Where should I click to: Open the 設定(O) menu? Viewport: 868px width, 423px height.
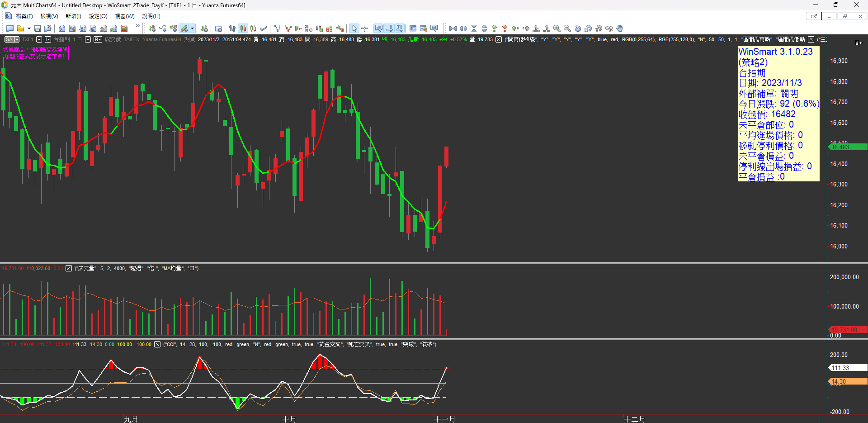point(98,16)
